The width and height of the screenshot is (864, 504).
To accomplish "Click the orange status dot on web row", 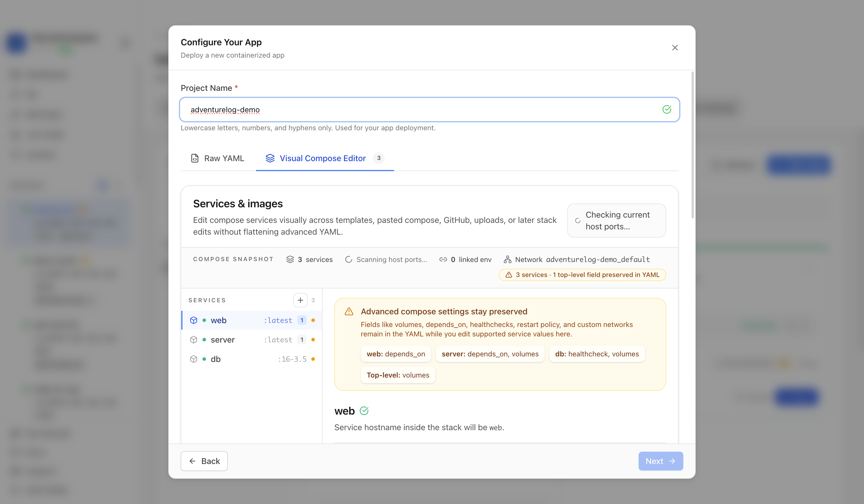I will point(313,320).
